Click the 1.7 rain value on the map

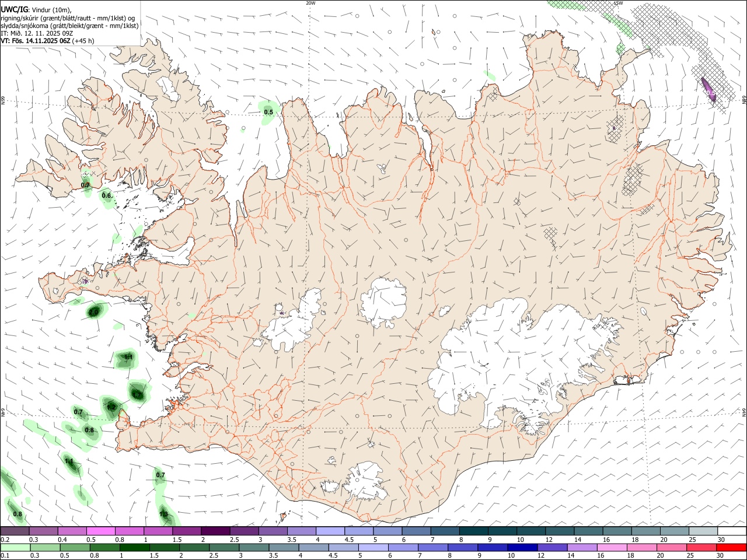pos(137,395)
